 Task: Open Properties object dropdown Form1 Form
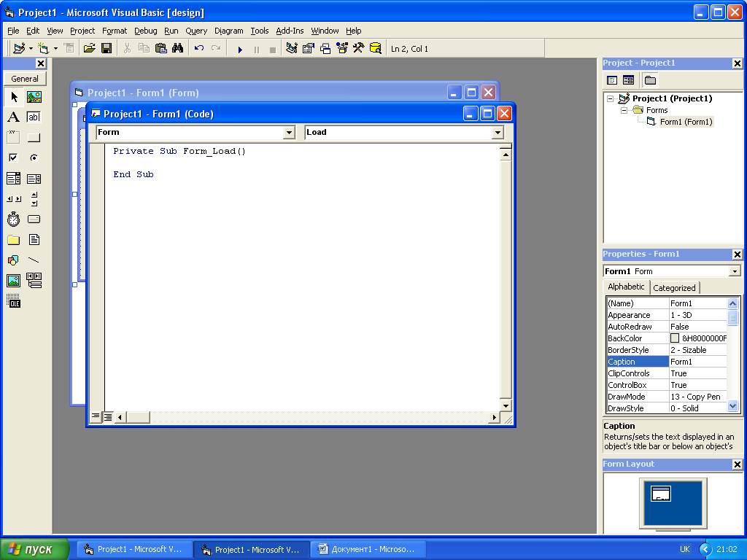pyautogui.click(x=735, y=271)
